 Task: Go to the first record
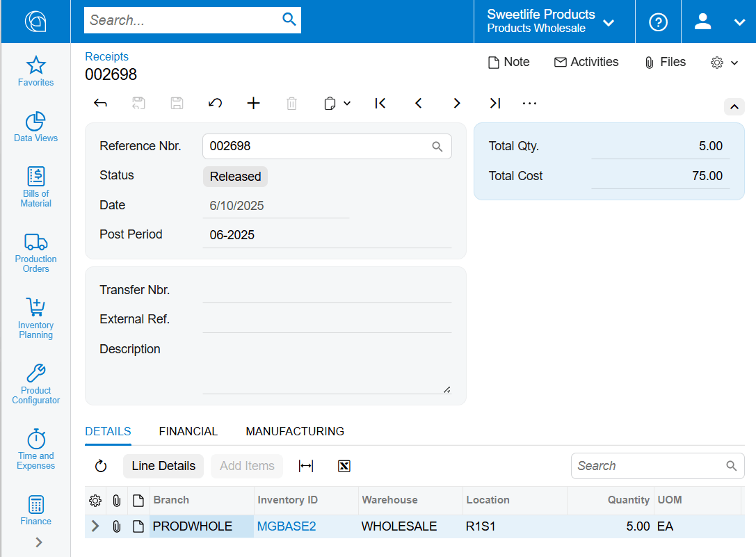[x=380, y=104]
